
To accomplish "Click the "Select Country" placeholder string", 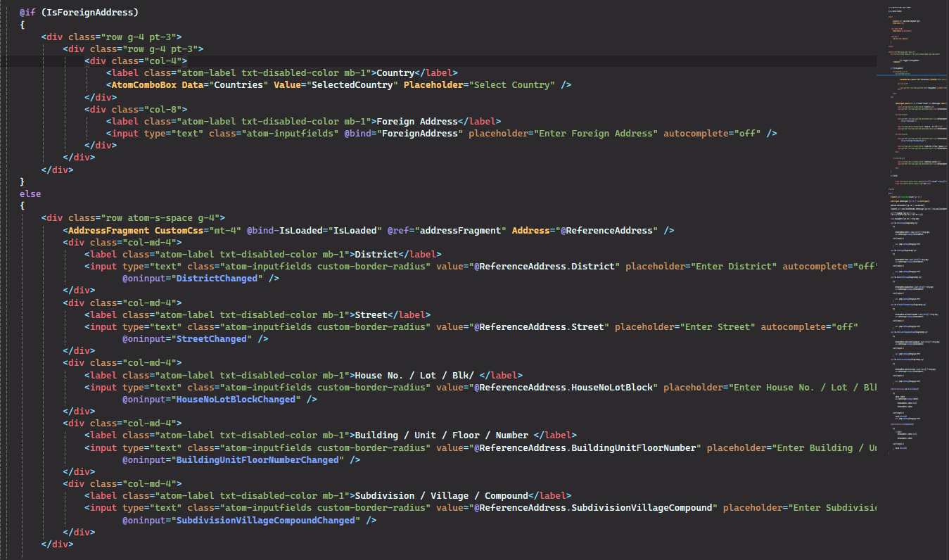I will tap(512, 84).
